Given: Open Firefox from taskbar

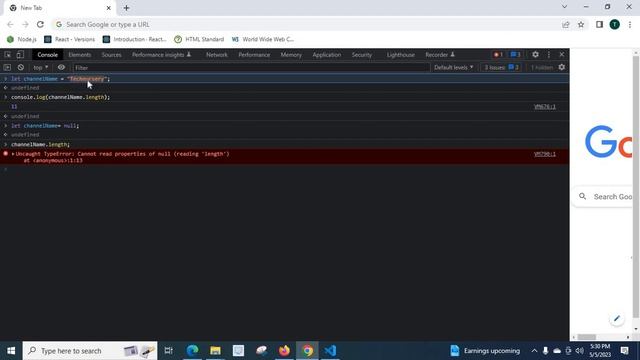Looking at the screenshot, I should (x=284, y=351).
